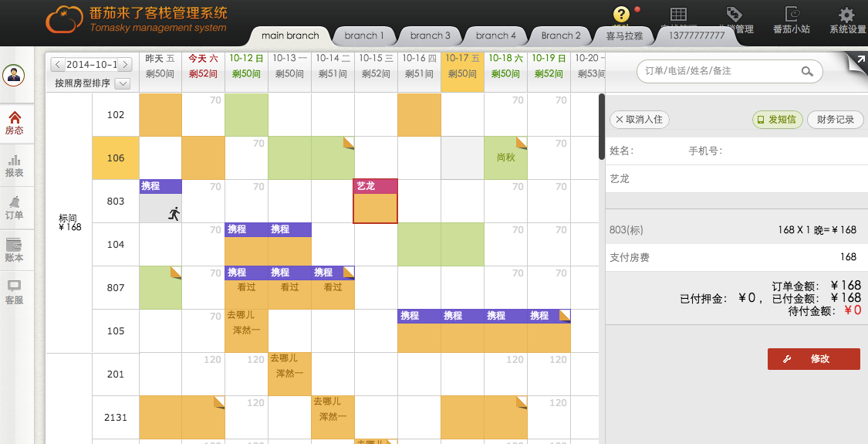
Task: Click the magnifier search icon
Action: [807, 72]
